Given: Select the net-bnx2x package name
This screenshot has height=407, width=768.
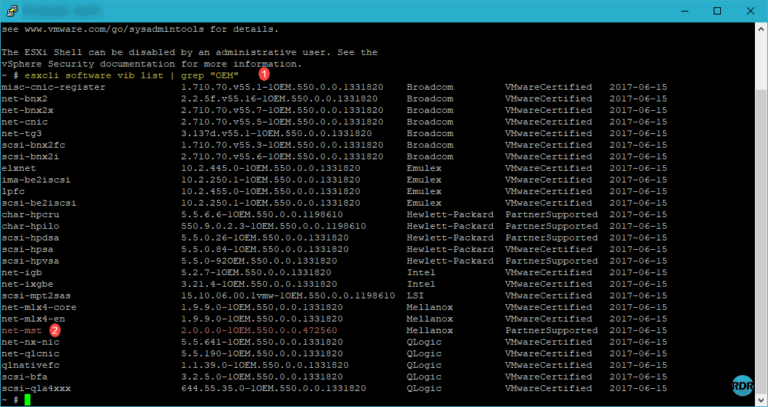Looking at the screenshot, I should click(x=27, y=110).
